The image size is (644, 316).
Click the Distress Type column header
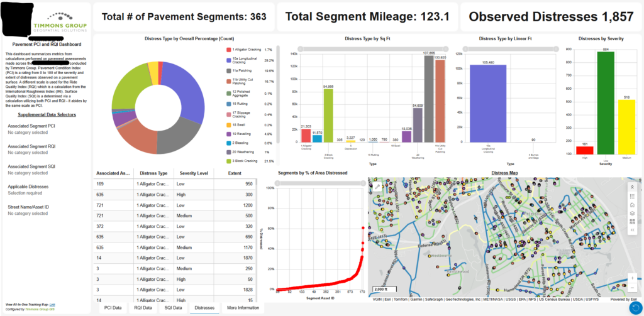pos(153,173)
